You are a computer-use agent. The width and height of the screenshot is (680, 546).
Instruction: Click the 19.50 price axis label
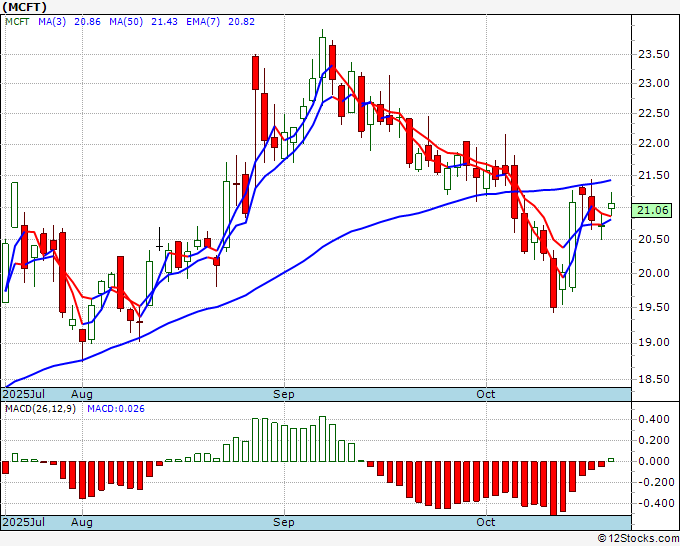pyautogui.click(x=654, y=307)
